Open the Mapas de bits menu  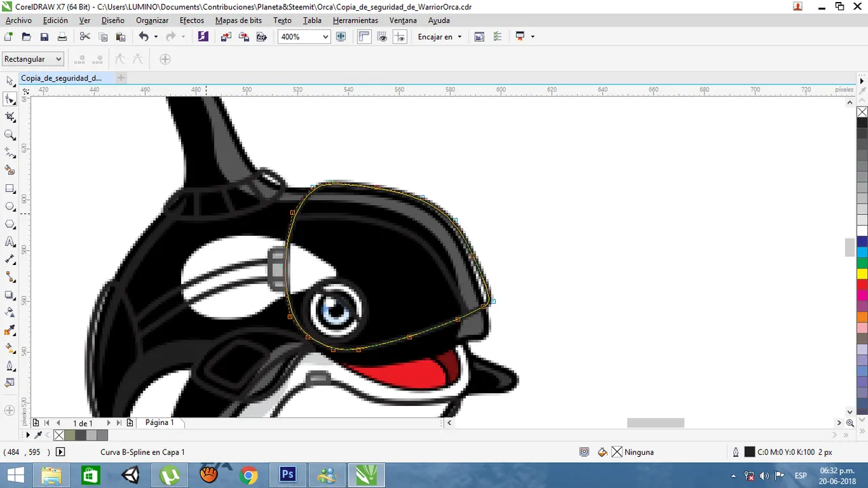pyautogui.click(x=240, y=20)
